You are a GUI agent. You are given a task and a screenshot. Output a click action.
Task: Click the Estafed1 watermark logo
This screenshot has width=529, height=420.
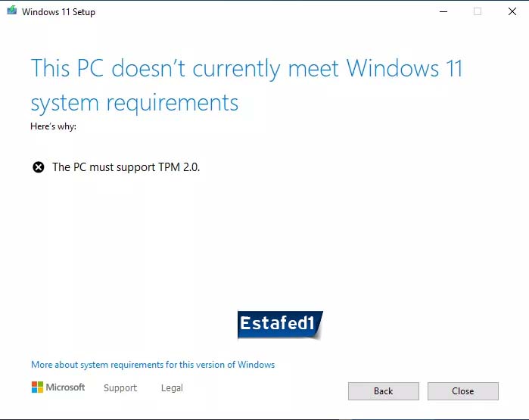click(280, 325)
